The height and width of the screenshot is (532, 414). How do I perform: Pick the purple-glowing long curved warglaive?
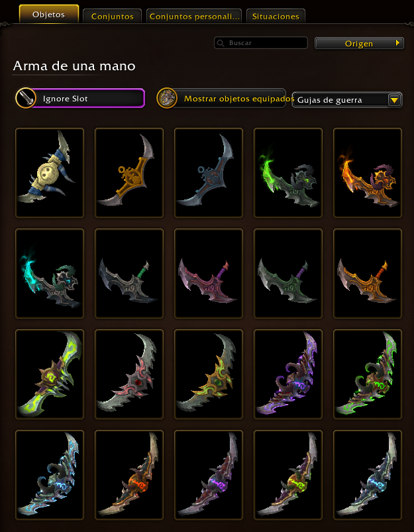pyautogui.click(x=287, y=374)
